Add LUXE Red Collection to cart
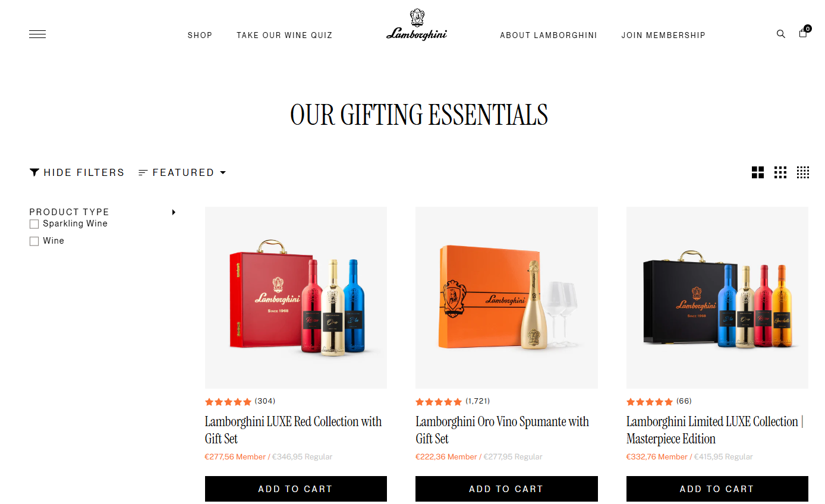 pyautogui.click(x=296, y=489)
